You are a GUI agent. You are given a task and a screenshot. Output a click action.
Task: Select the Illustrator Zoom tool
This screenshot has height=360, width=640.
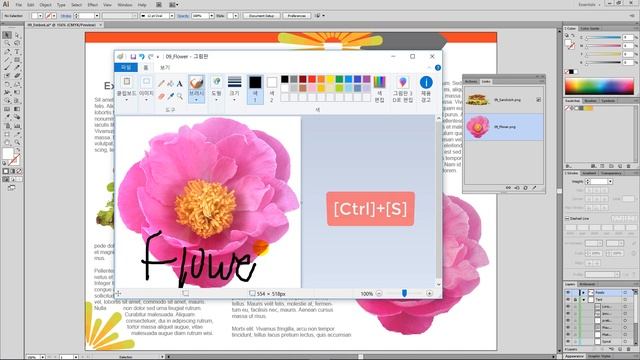(17, 142)
